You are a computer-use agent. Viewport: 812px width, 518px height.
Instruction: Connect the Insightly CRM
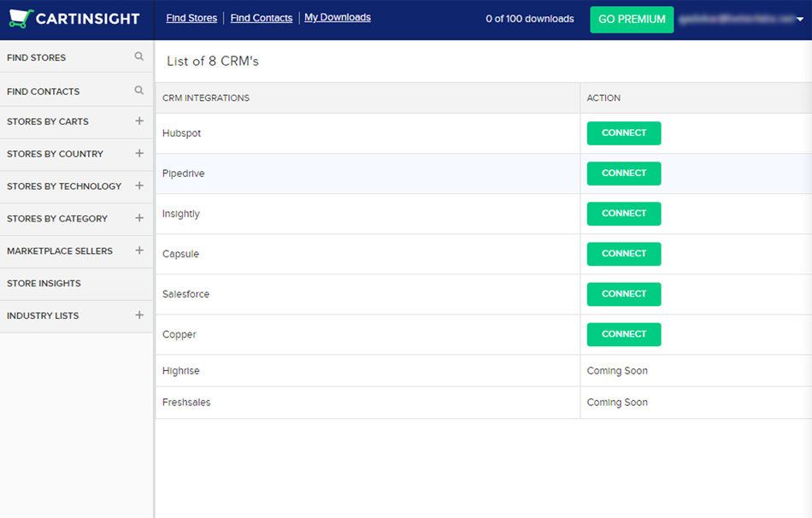(624, 214)
